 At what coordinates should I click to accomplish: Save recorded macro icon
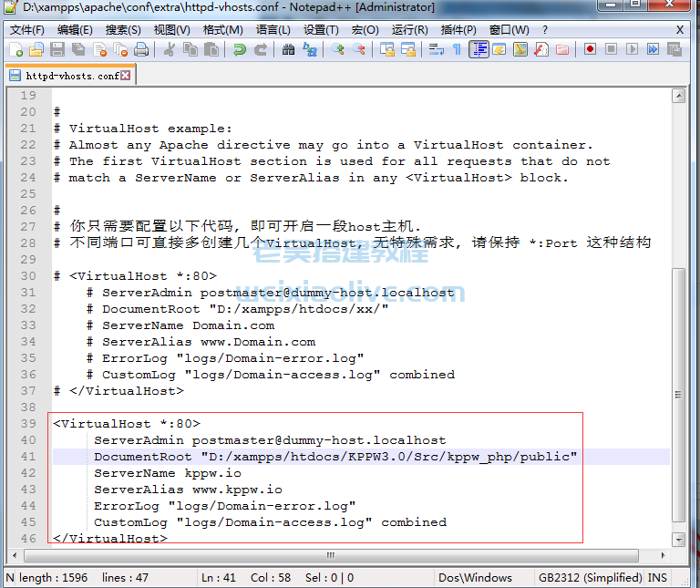674,48
